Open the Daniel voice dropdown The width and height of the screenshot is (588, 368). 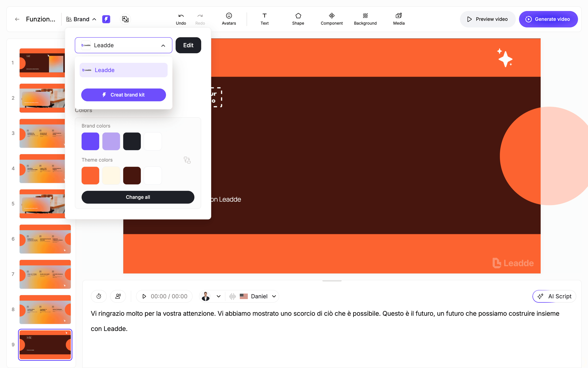click(274, 296)
